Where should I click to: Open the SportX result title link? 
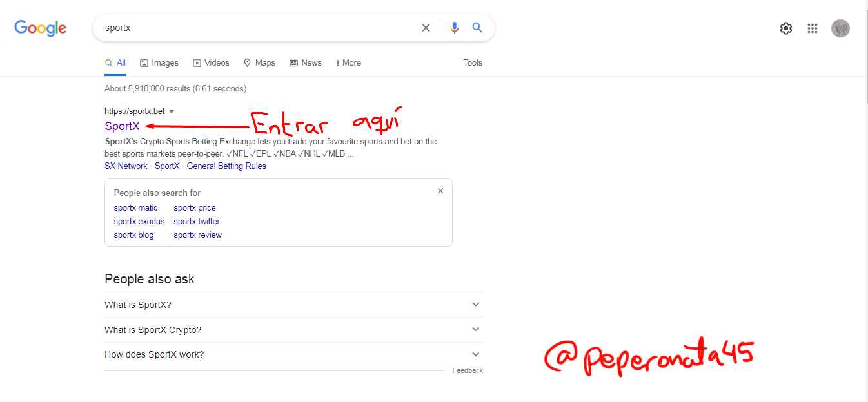click(122, 126)
